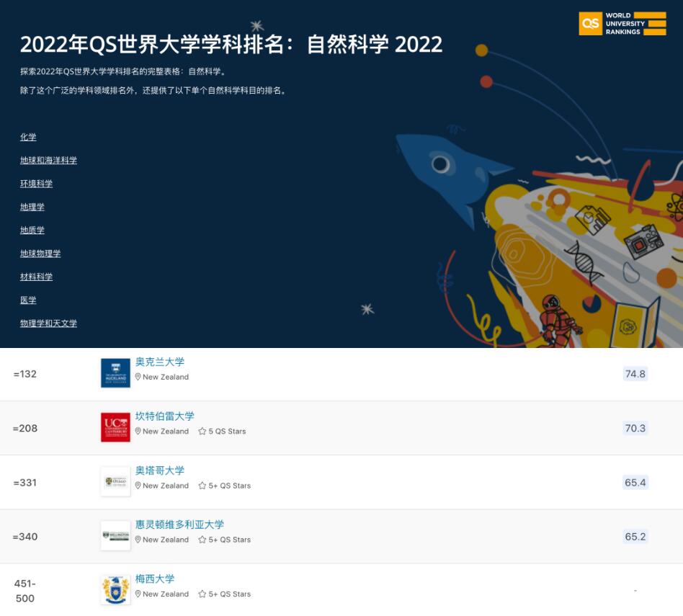This screenshot has width=683, height=616.
Task: Click the location pin for 坎特伯雷大学
Action: pos(138,432)
